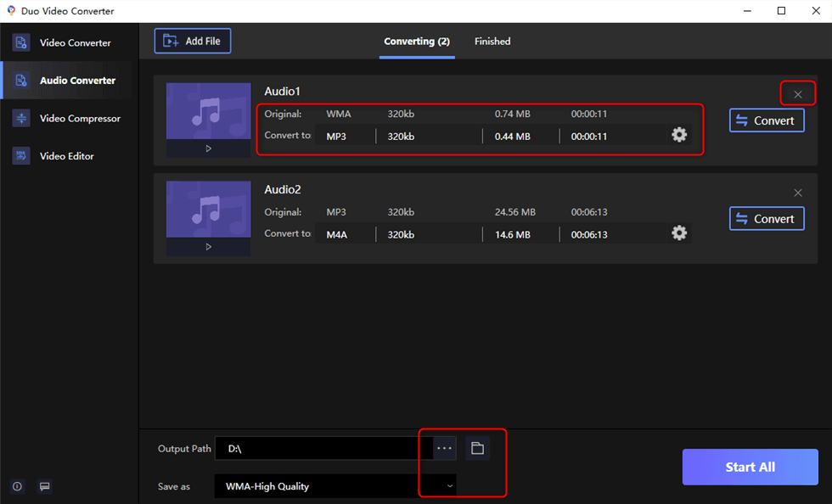Viewport: 832px width, 504px height.
Task: Select Audio Converter in sidebar
Action: [69, 81]
